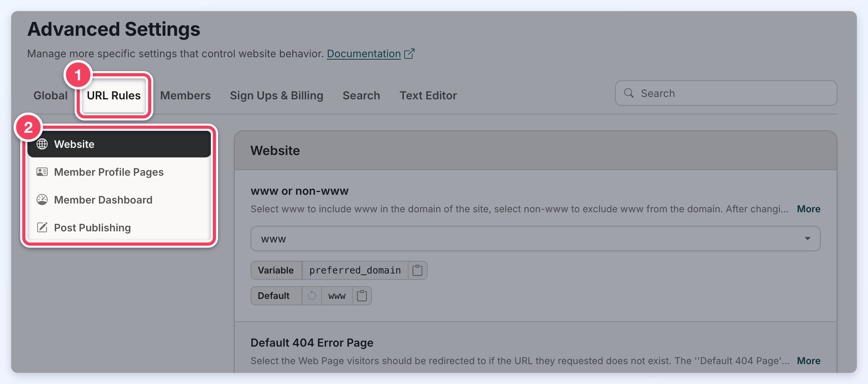
Task: Expand More for www or non-www description
Action: point(808,209)
